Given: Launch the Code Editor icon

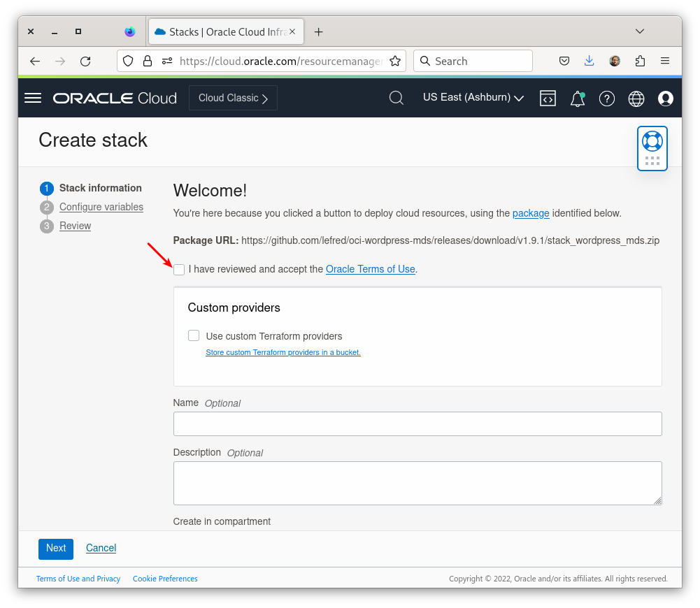Looking at the screenshot, I should (x=548, y=99).
